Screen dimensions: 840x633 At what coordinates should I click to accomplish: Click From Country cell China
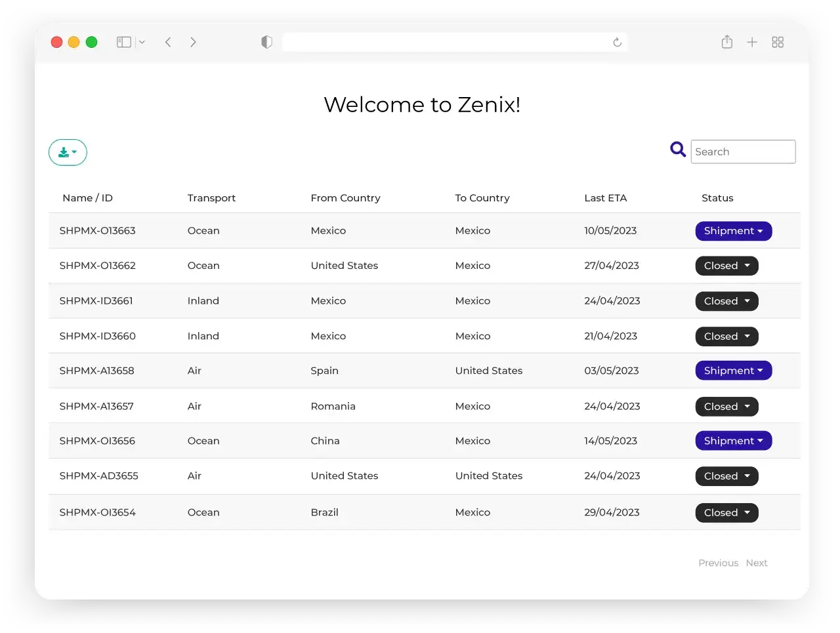tap(325, 441)
